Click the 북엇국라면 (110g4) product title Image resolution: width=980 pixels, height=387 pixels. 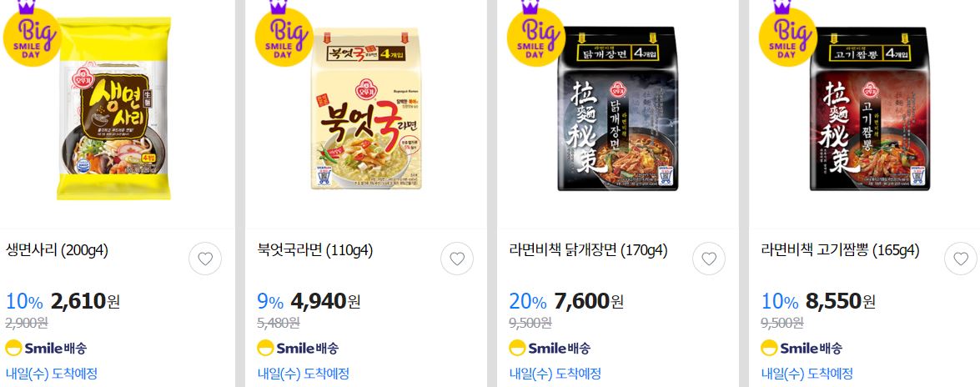[315, 251]
